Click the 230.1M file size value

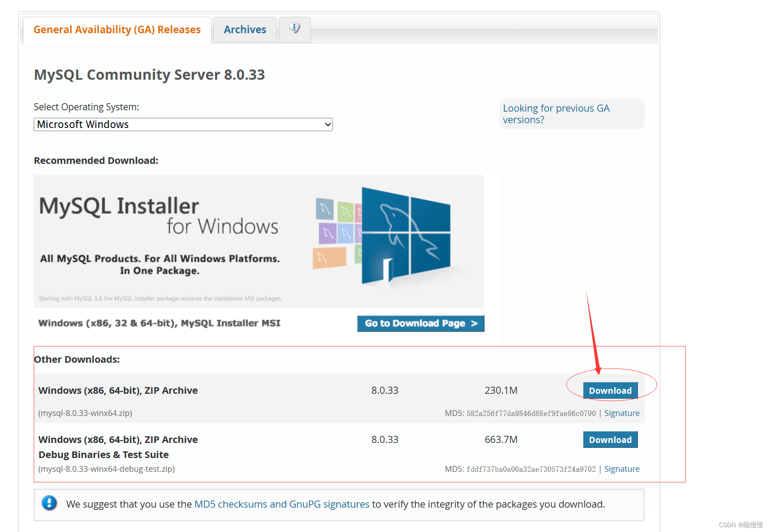(501, 391)
